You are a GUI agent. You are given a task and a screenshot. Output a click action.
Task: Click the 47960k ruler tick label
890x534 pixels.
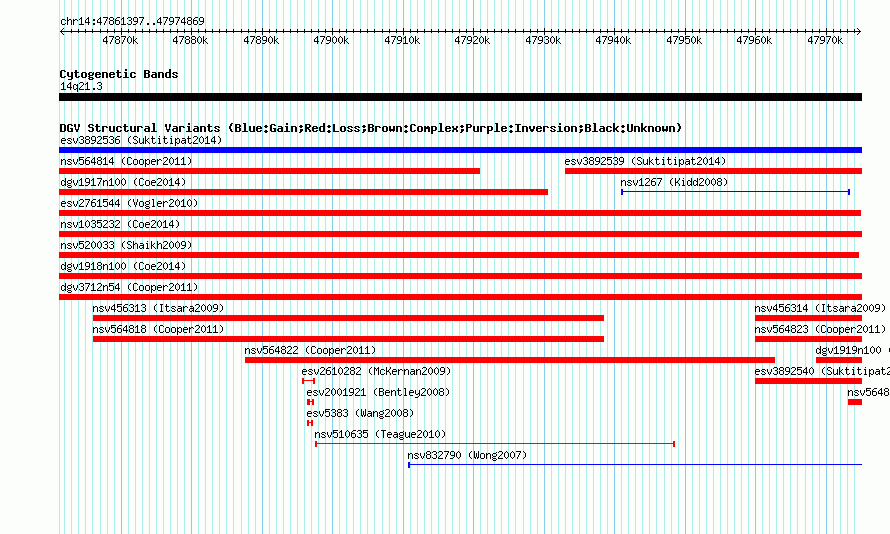pyautogui.click(x=754, y=40)
